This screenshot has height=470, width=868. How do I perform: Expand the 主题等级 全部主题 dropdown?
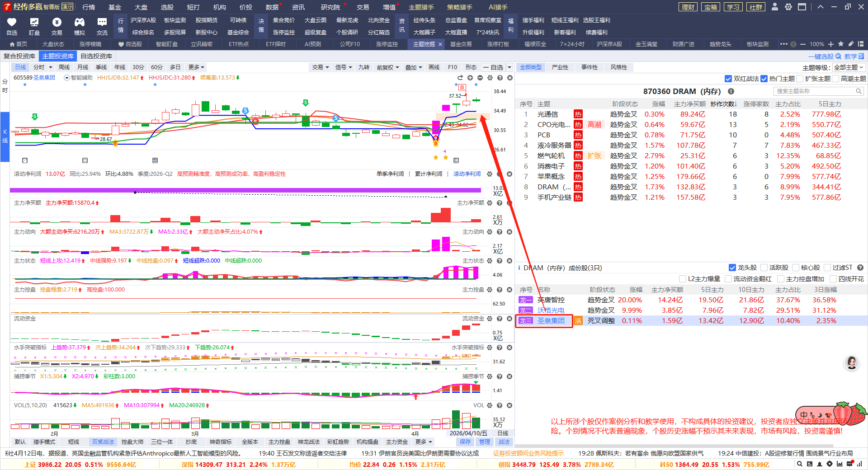point(849,67)
